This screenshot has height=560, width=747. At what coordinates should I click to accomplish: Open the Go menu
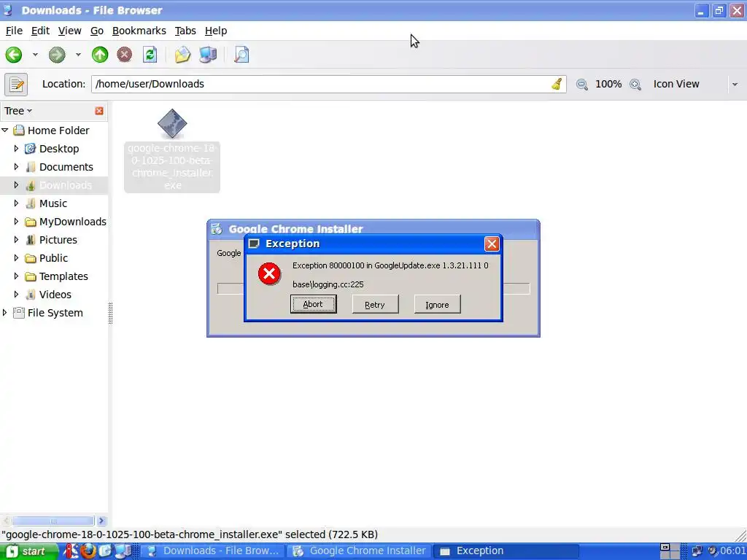[97, 31]
